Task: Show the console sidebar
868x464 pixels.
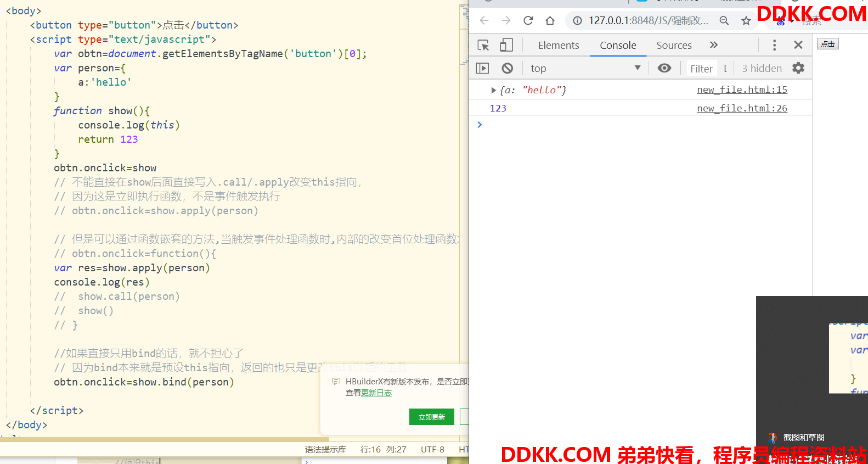Action: point(482,68)
